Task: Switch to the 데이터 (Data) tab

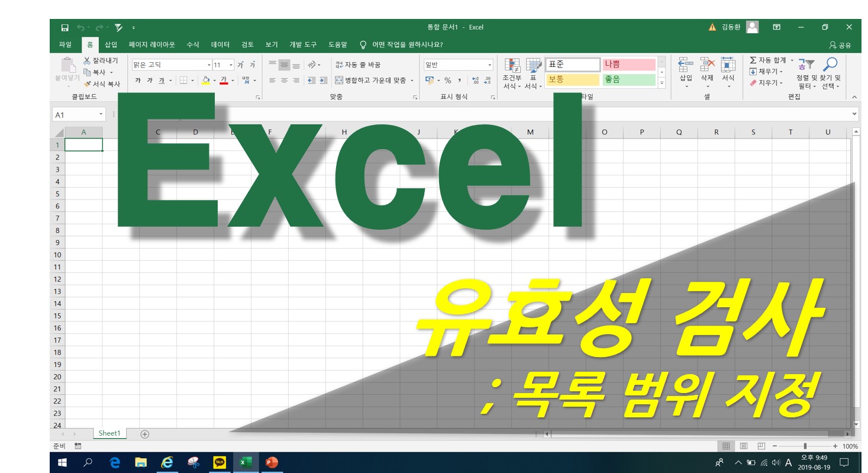Action: tap(221, 44)
